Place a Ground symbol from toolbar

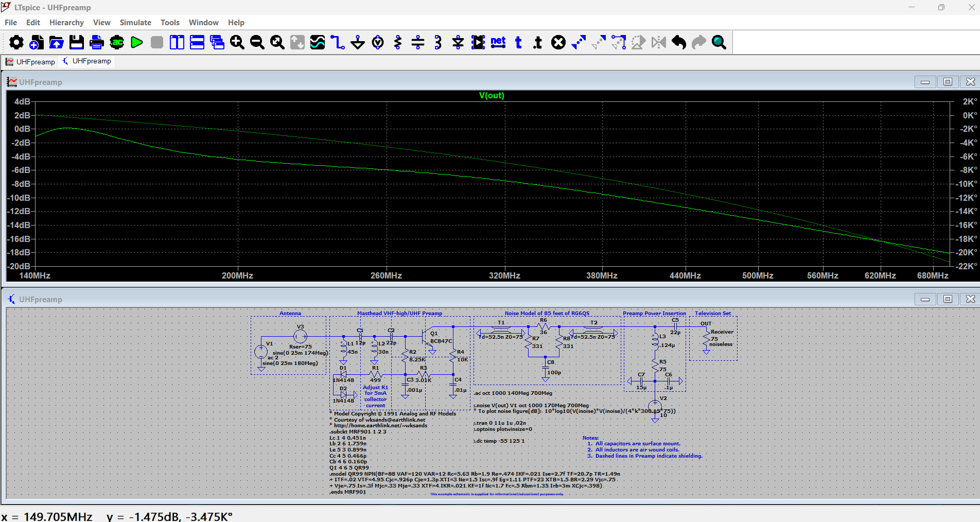coord(358,42)
